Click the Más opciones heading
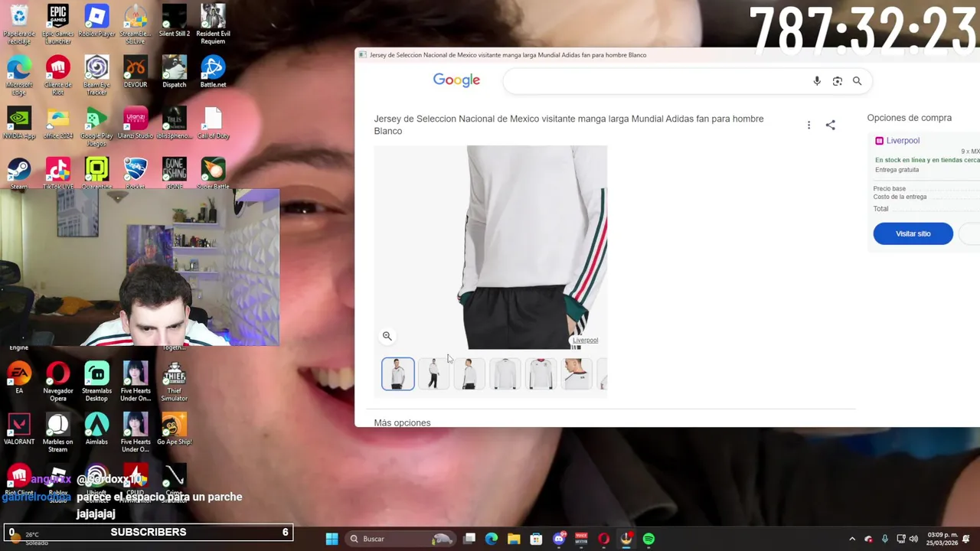980x551 pixels. click(403, 422)
